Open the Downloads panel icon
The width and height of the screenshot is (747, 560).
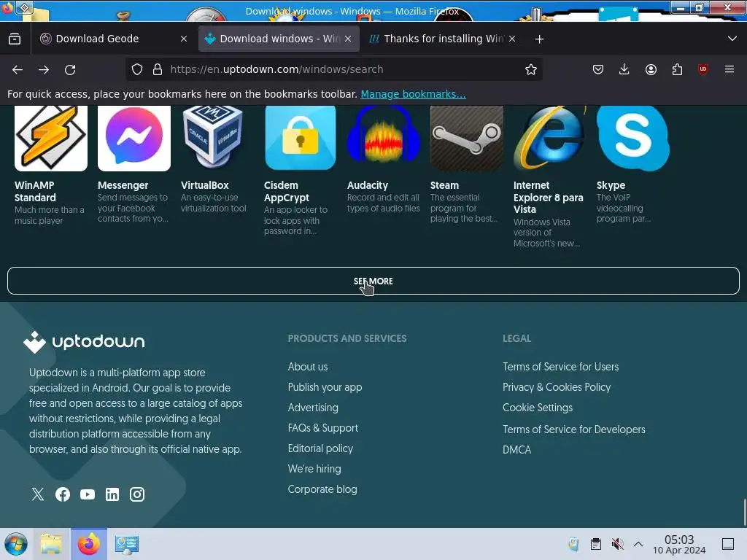pos(624,69)
